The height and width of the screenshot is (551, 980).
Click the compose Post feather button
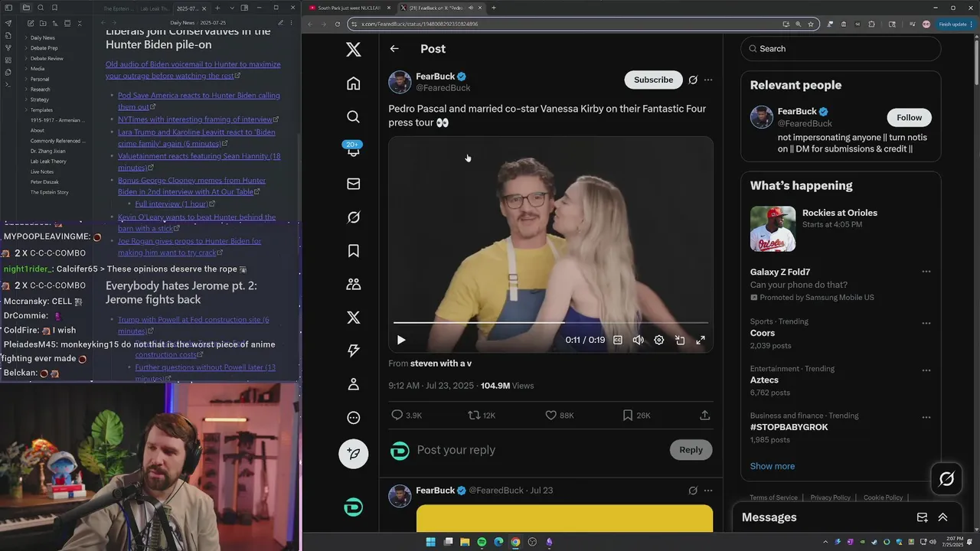point(353,453)
